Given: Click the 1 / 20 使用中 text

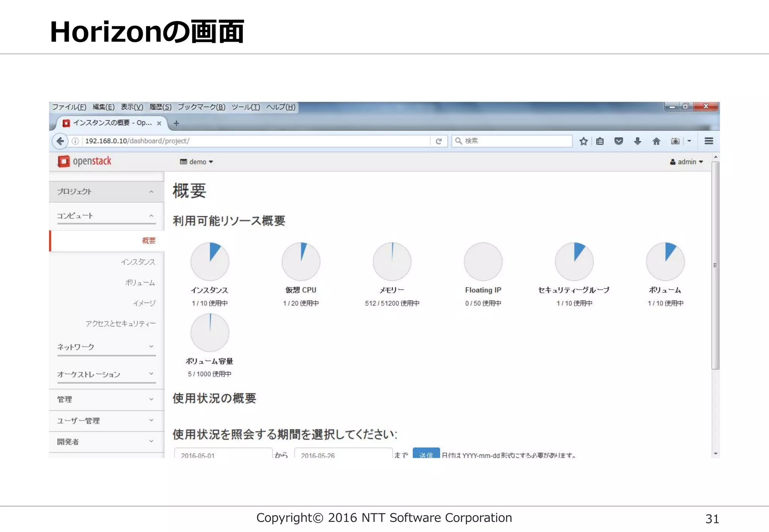Looking at the screenshot, I should point(301,303).
